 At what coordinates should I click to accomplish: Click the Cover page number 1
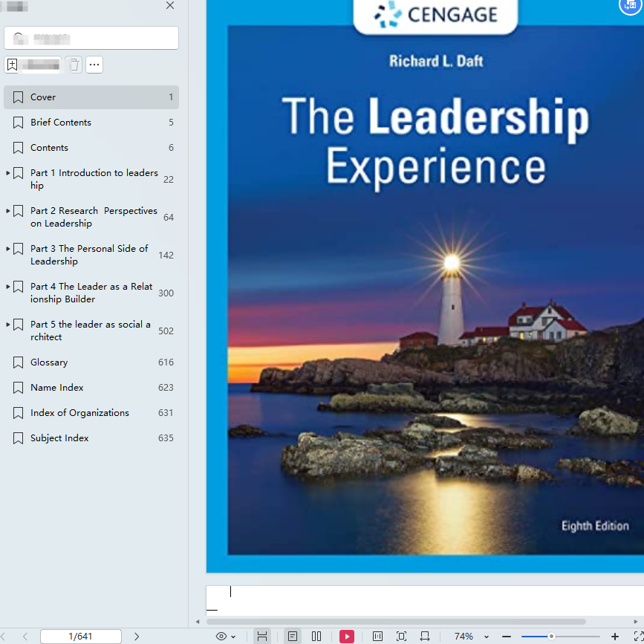171,97
